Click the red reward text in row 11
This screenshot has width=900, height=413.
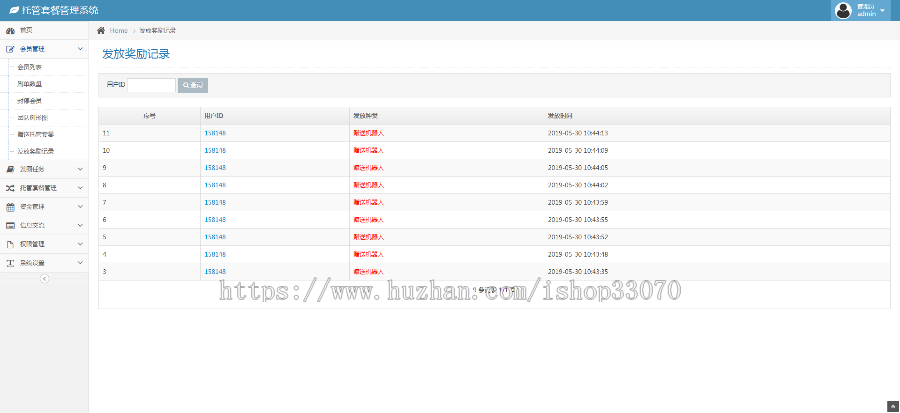(x=368, y=133)
